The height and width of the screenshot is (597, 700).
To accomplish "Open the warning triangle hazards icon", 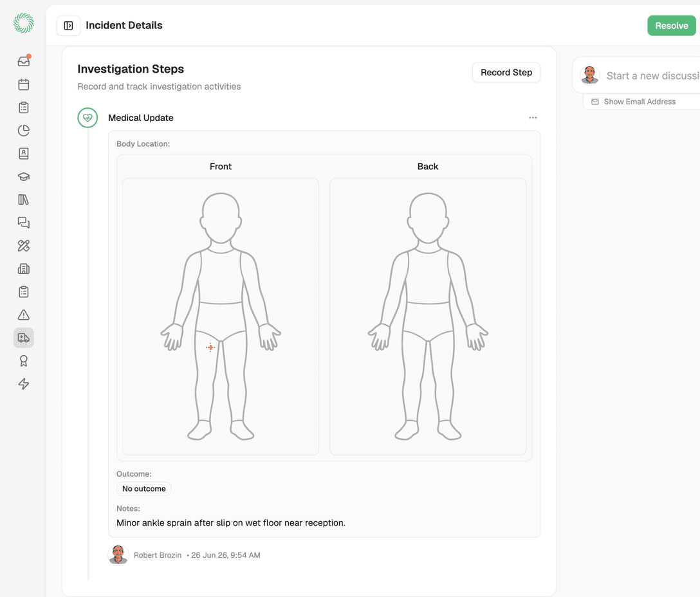I will 24,315.
